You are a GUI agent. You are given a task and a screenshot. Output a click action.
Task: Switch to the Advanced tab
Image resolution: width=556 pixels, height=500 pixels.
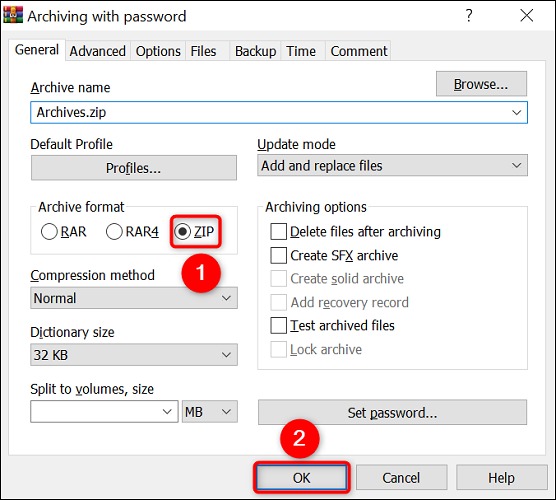click(98, 51)
